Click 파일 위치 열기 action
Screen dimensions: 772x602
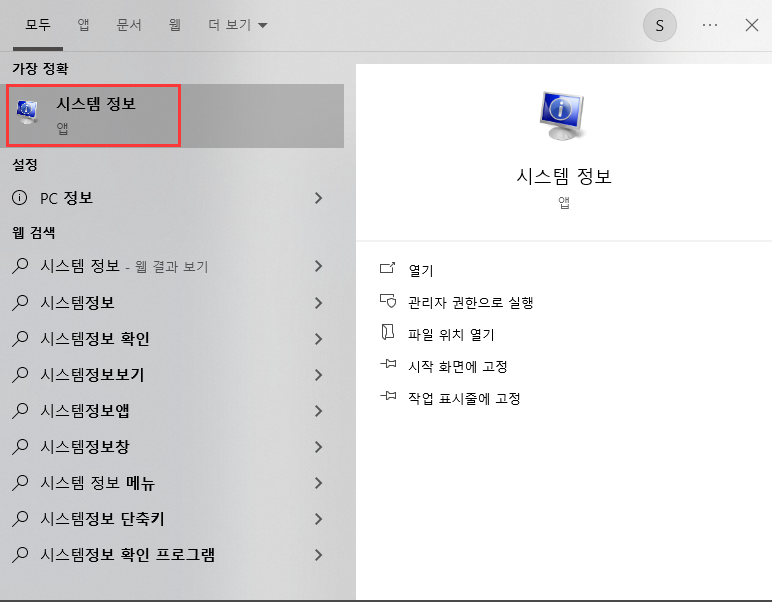tap(451, 335)
